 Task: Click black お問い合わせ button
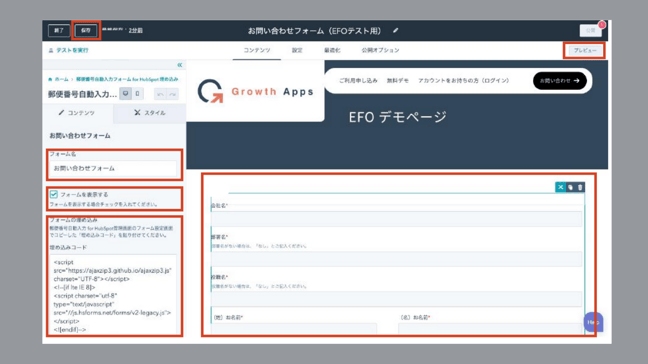(560, 81)
